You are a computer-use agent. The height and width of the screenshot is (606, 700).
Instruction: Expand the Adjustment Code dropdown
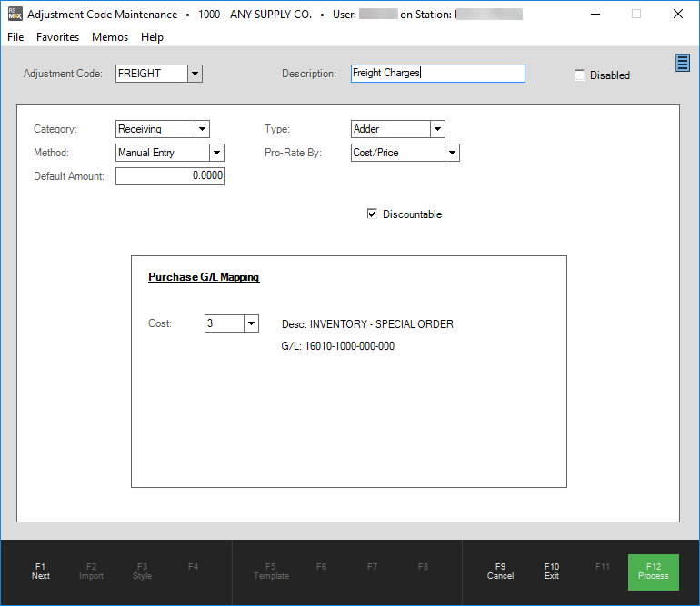click(x=195, y=74)
